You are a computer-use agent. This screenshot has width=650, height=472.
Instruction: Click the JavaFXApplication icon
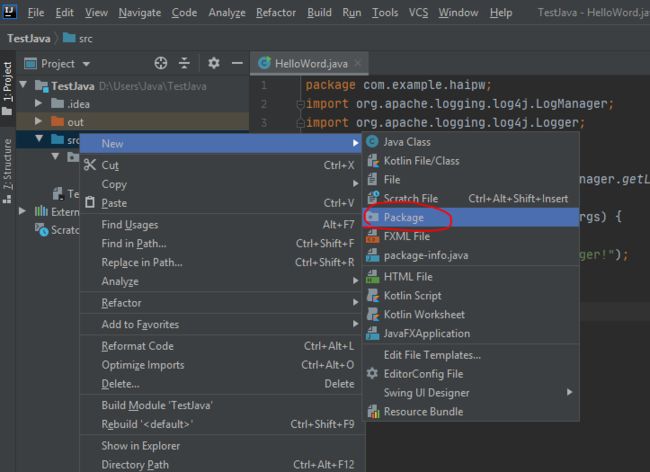pos(373,334)
